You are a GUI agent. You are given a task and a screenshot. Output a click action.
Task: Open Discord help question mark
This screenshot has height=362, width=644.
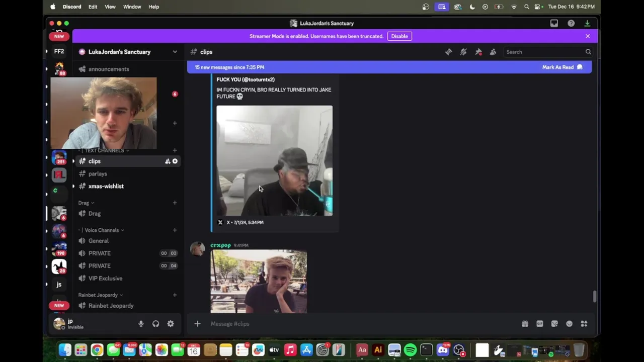[571, 23]
